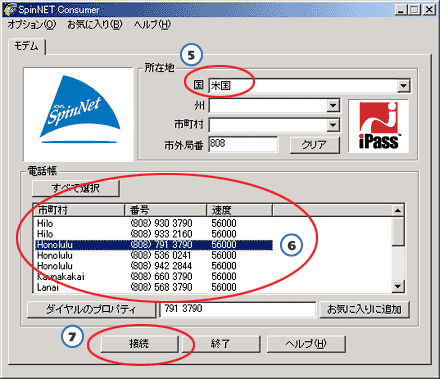Click the 国 combo box showing 米国
Screen dimensions: 440x379
click(309, 86)
